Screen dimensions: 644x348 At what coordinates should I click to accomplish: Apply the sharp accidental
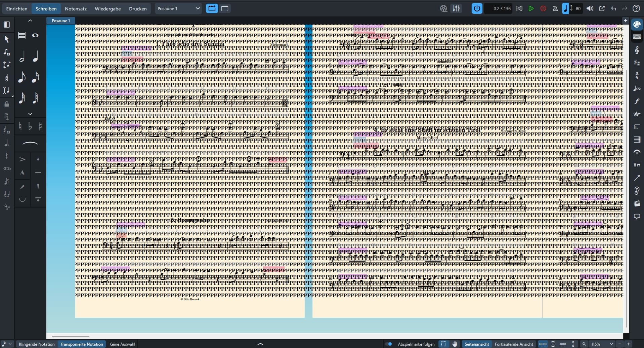40,126
